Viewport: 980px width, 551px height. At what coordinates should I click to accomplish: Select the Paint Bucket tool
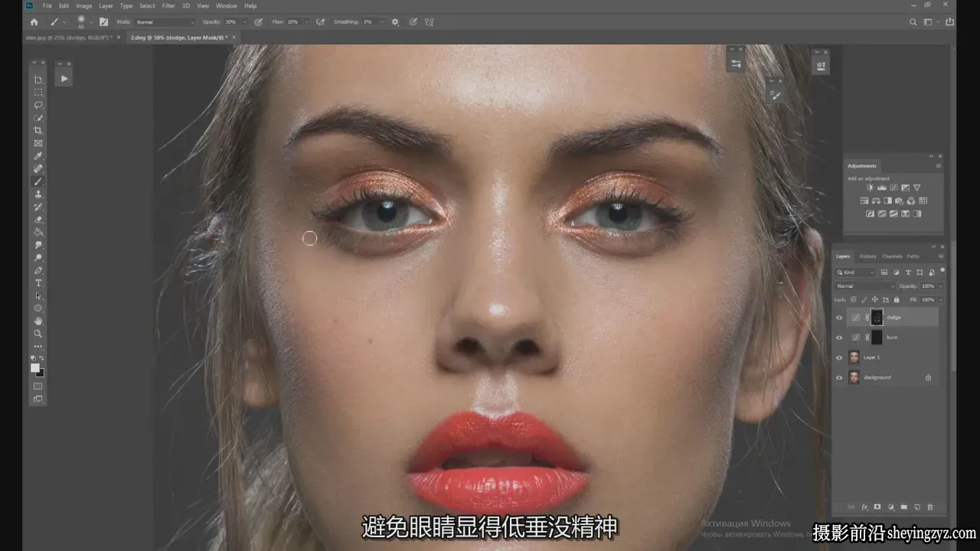[38, 232]
